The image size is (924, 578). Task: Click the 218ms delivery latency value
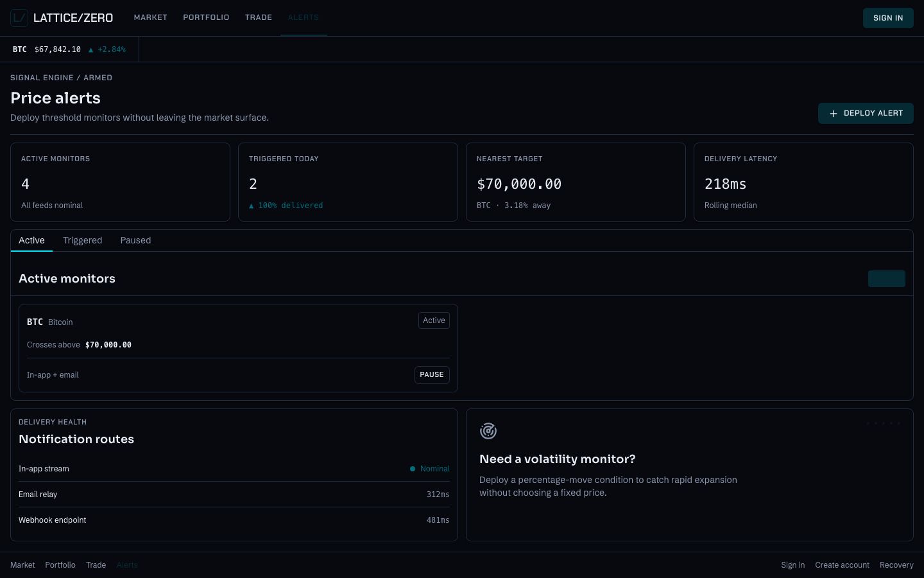[x=726, y=184]
